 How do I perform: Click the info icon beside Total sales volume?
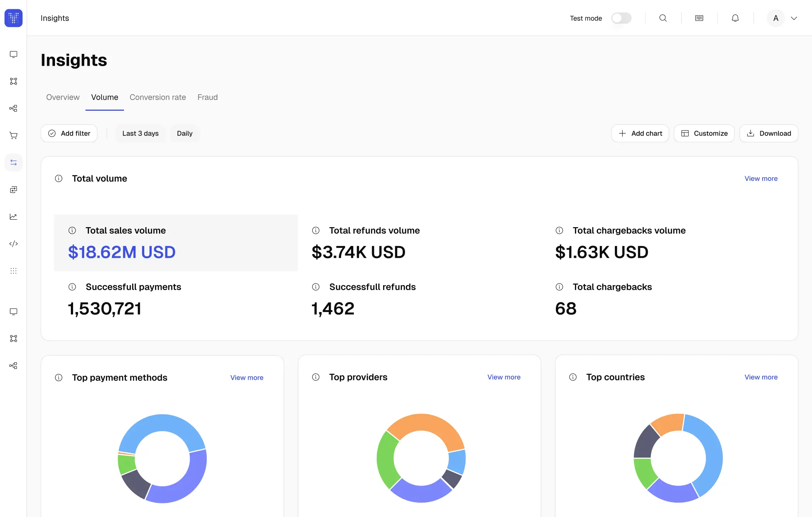coord(72,230)
